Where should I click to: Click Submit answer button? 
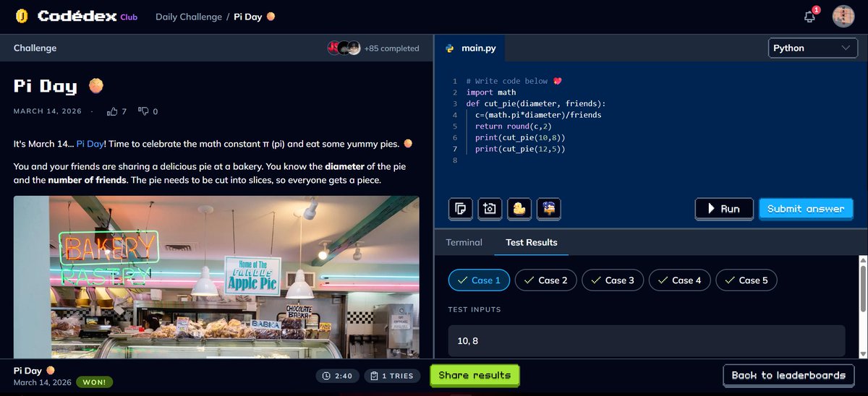click(x=806, y=209)
